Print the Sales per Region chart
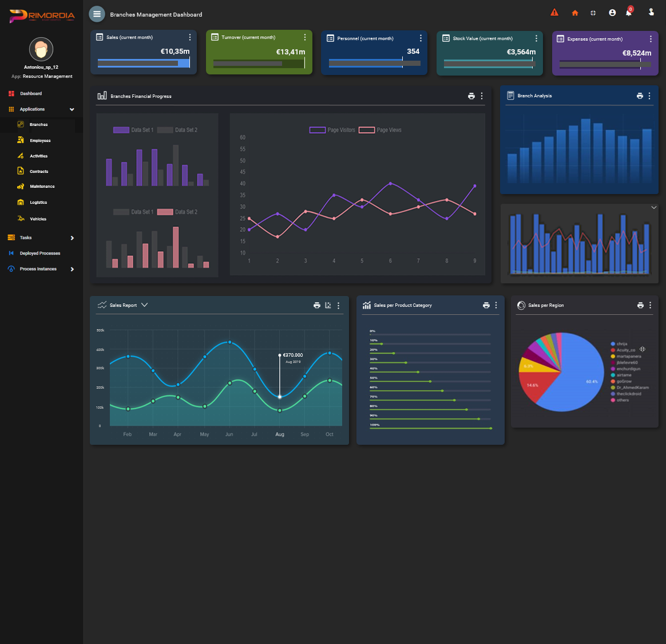Screen dimensions: 666x644 [x=640, y=306]
